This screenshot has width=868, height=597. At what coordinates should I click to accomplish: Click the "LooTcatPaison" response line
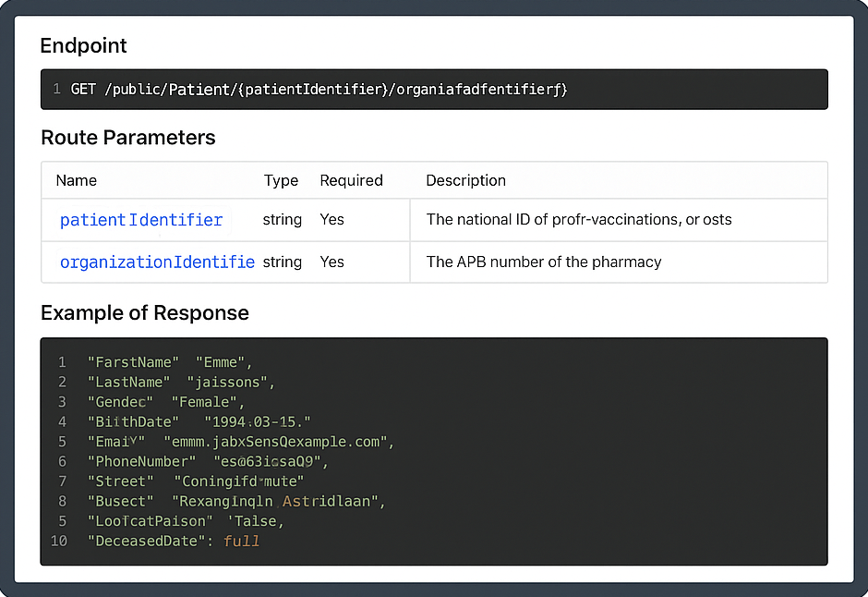186,521
